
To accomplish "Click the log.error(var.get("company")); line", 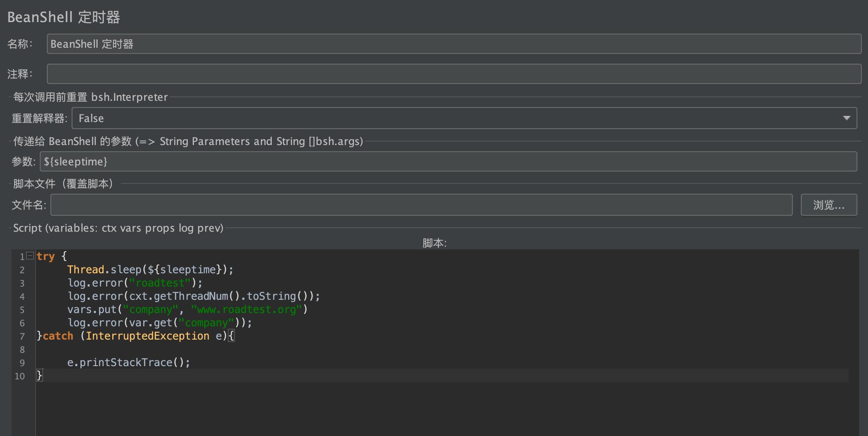I will (x=160, y=322).
